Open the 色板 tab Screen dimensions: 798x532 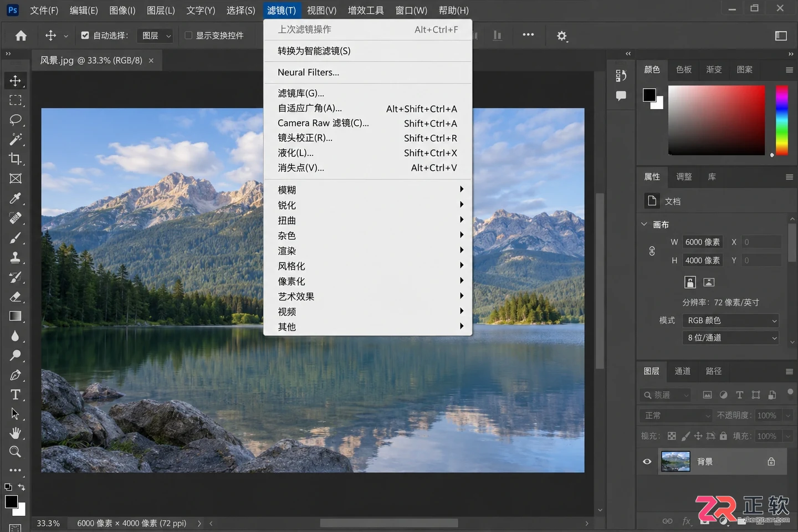[684, 70]
